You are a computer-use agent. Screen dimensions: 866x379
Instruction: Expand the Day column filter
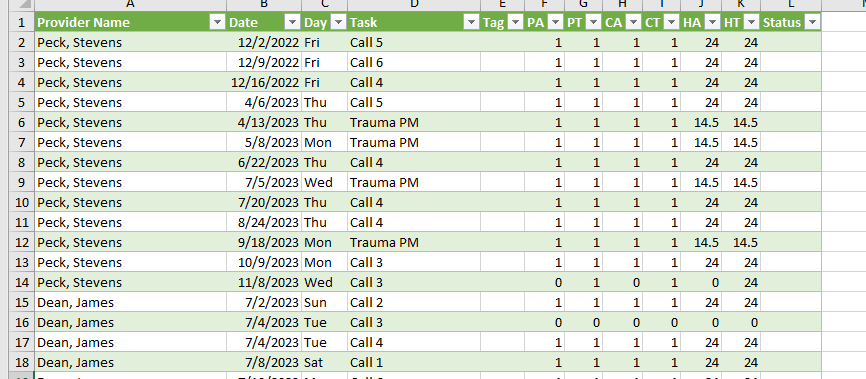coord(338,23)
